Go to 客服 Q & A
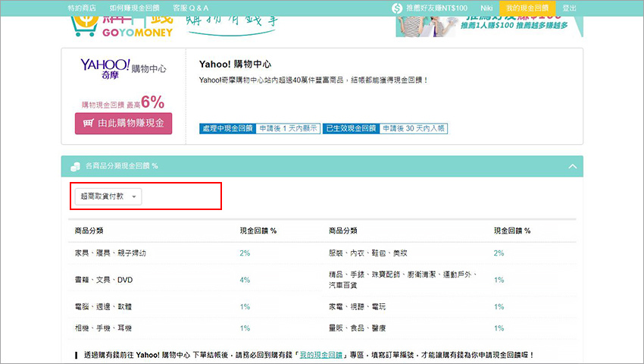 pos(191,8)
